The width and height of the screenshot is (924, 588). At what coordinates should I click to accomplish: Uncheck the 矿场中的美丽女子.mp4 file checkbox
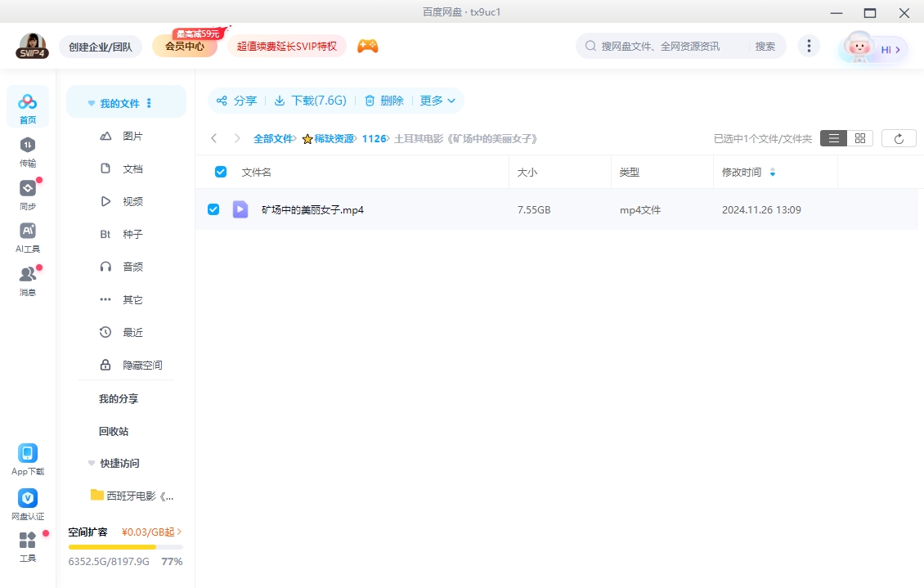213,209
